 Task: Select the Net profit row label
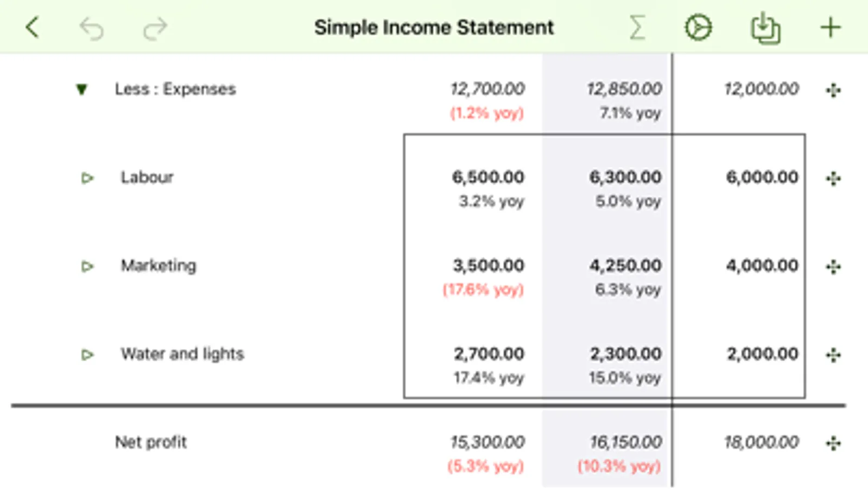[x=151, y=442]
